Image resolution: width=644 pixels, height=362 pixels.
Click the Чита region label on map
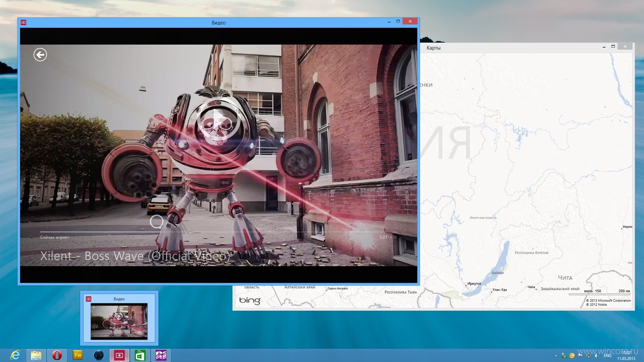pyautogui.click(x=565, y=278)
